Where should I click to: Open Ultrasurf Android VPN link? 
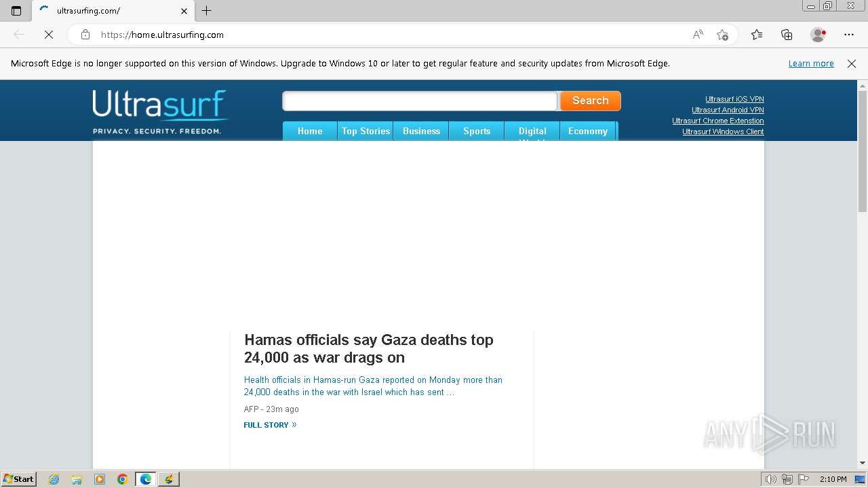click(x=728, y=110)
